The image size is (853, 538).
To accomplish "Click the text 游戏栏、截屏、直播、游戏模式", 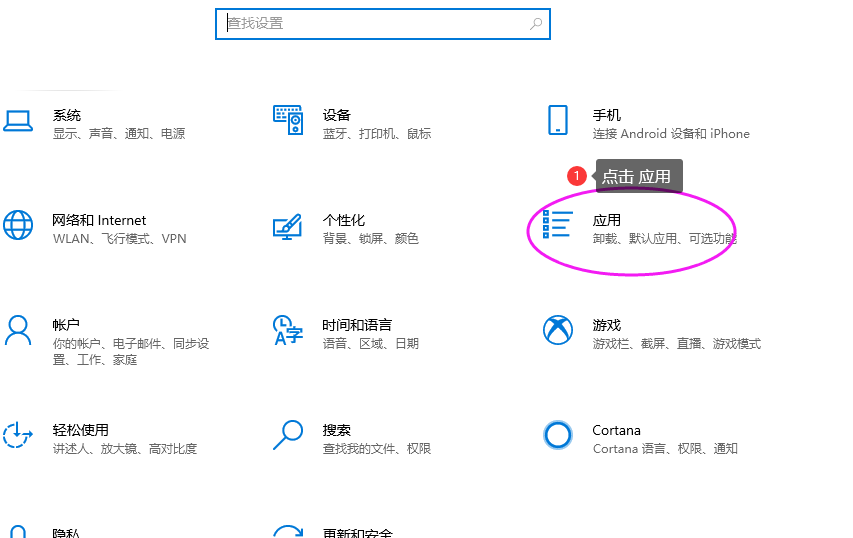I will (677, 343).
